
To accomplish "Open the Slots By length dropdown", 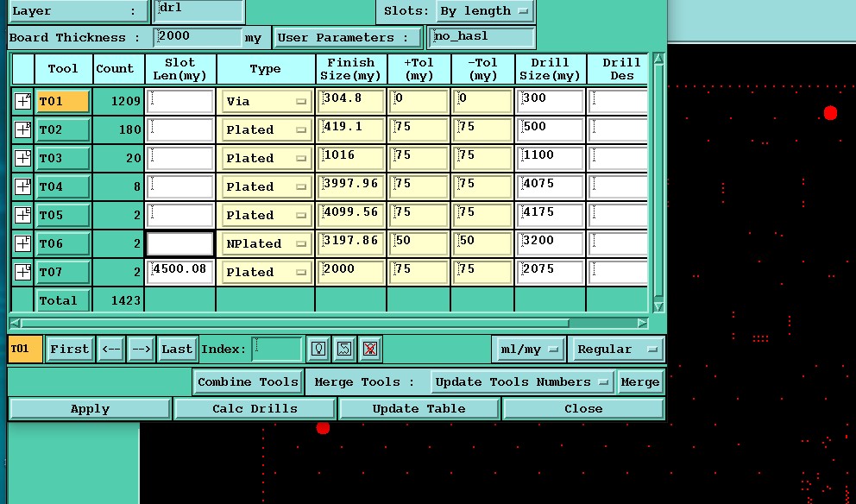I will [485, 11].
